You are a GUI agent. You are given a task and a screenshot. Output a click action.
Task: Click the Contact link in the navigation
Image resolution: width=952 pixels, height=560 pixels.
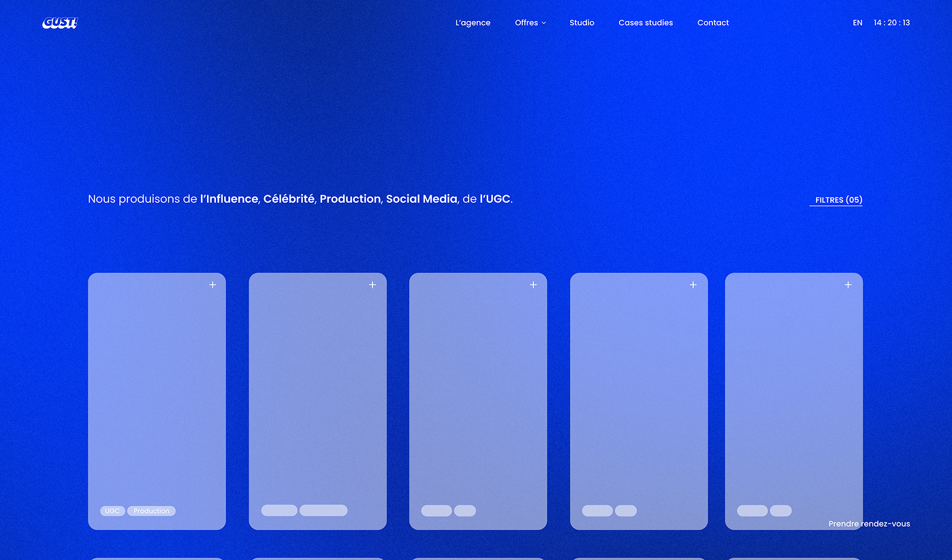pos(713,22)
